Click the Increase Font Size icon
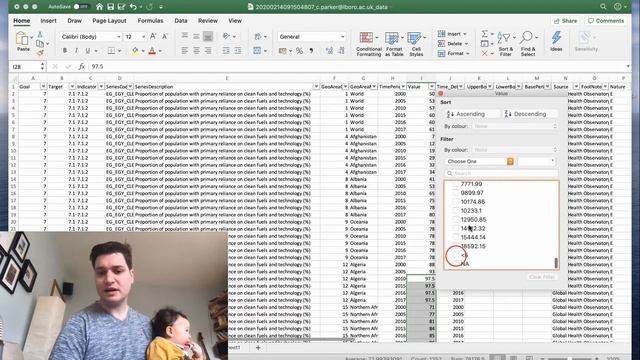This screenshot has width=640, height=360. tap(153, 36)
